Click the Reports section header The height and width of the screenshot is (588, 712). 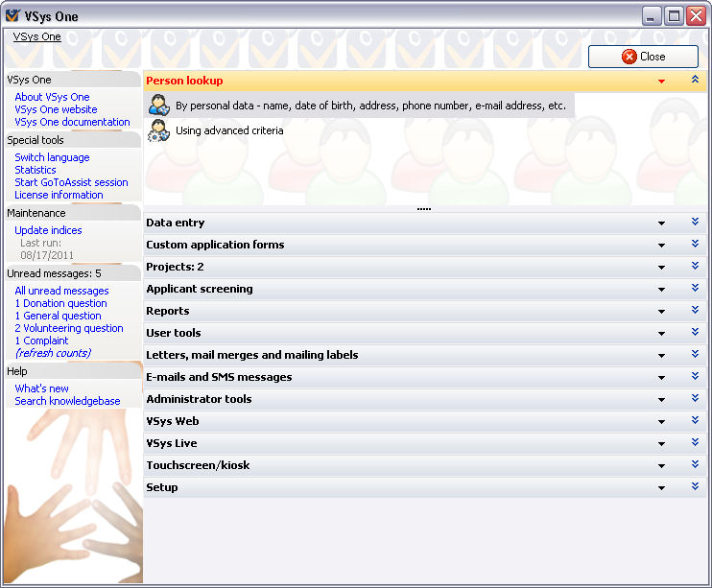click(x=424, y=311)
